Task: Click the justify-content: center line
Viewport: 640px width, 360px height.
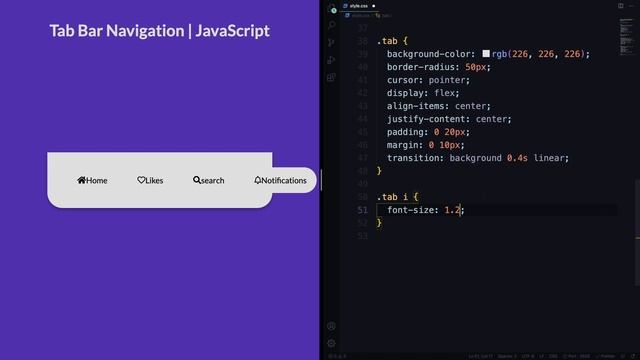Action: tap(449, 119)
